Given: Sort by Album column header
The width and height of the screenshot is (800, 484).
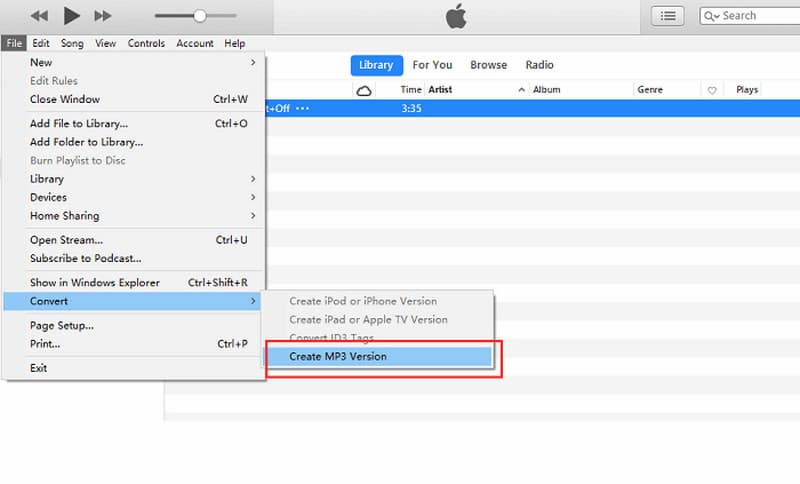Looking at the screenshot, I should (546, 90).
